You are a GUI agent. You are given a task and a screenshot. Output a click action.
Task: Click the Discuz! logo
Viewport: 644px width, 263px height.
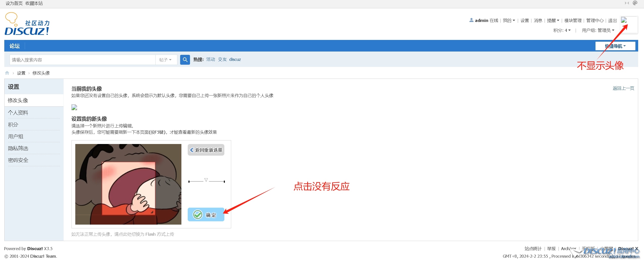click(x=27, y=24)
